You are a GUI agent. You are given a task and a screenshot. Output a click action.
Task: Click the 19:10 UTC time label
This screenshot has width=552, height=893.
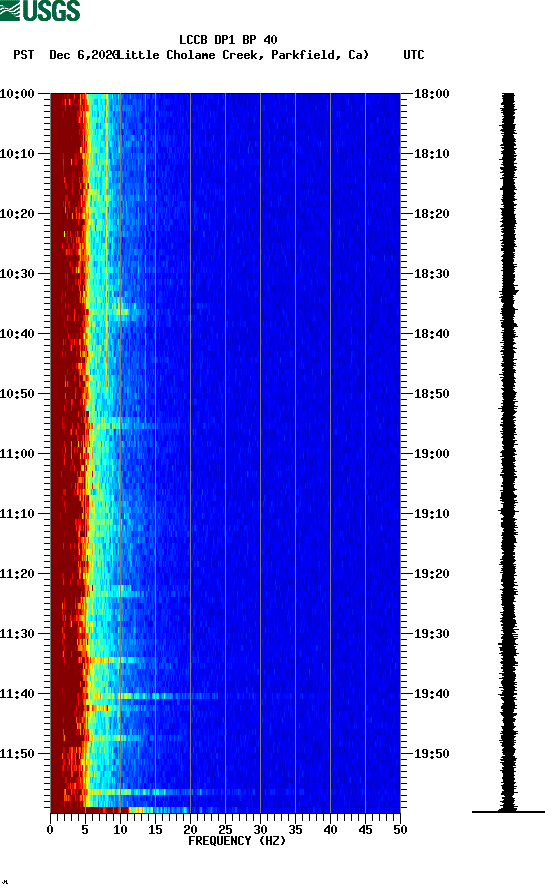point(432,514)
